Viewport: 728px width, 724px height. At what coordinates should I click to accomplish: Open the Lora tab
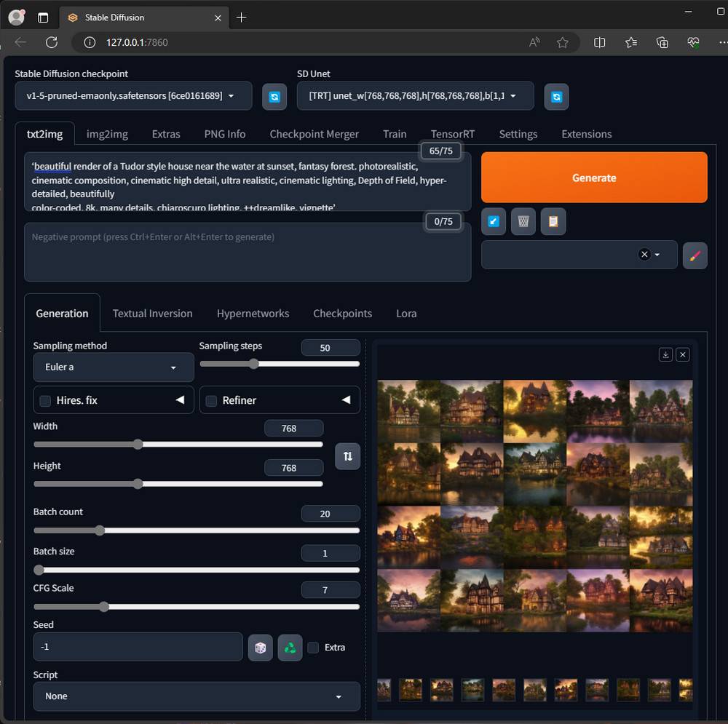(406, 314)
